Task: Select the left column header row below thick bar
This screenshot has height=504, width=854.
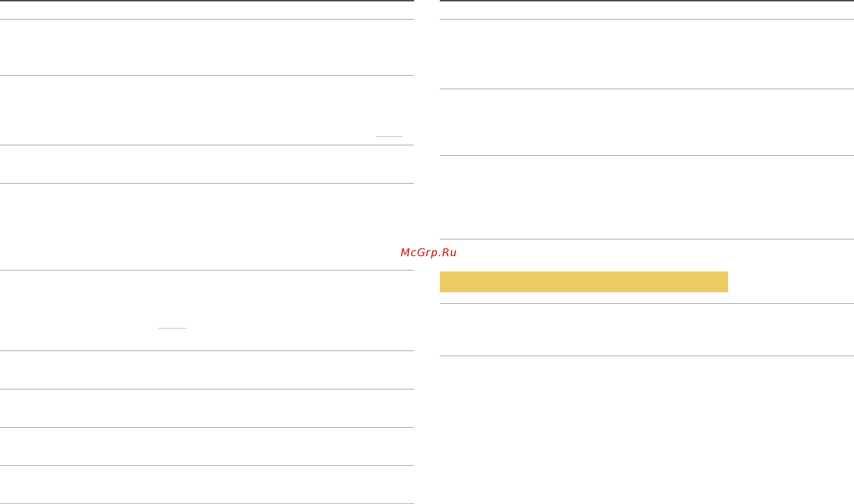Action: point(207,10)
